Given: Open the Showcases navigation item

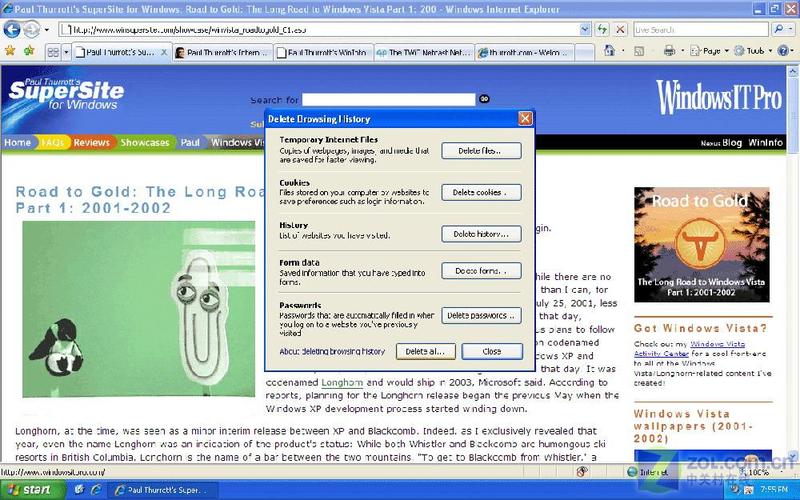Looking at the screenshot, I should click(x=145, y=142).
